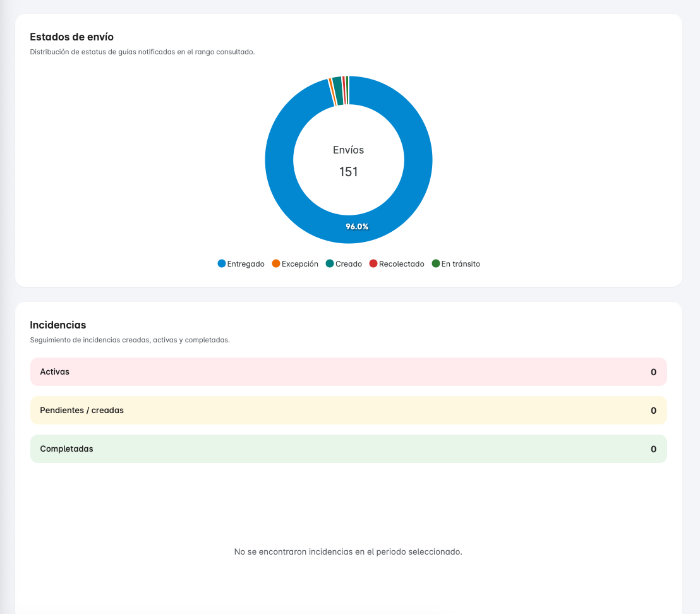Click the blue Entregado legend dot
700x614 pixels.
tap(221, 264)
